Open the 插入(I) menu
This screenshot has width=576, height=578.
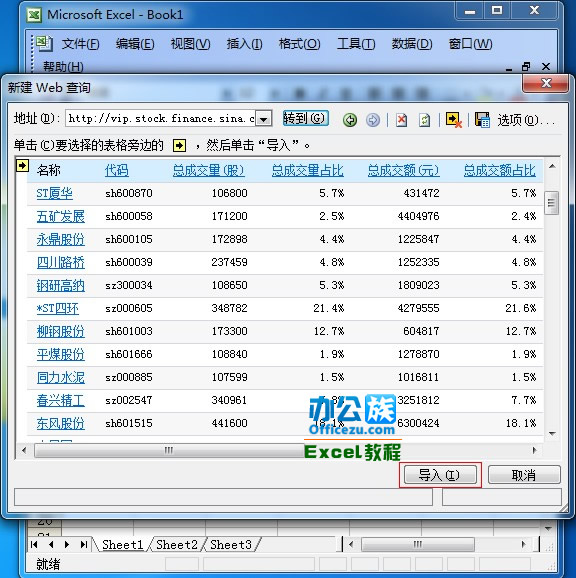[244, 44]
